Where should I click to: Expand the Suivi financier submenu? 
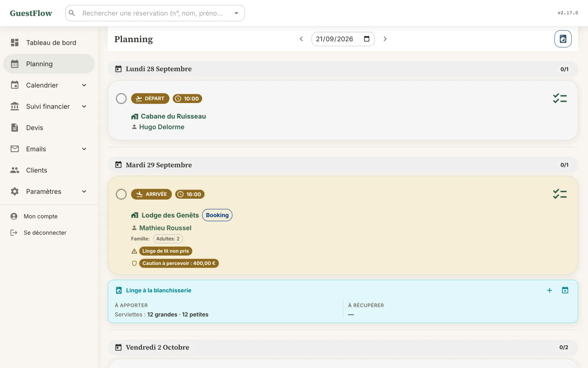click(84, 106)
